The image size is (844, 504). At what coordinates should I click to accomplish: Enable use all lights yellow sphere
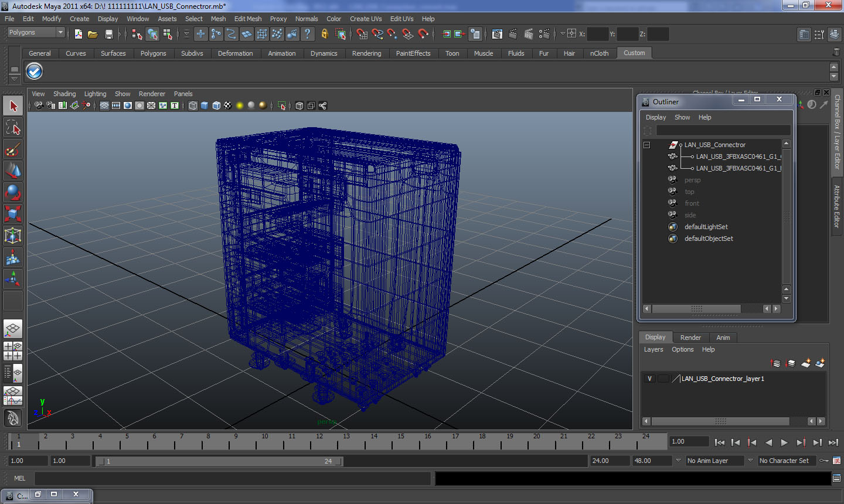pyautogui.click(x=240, y=105)
